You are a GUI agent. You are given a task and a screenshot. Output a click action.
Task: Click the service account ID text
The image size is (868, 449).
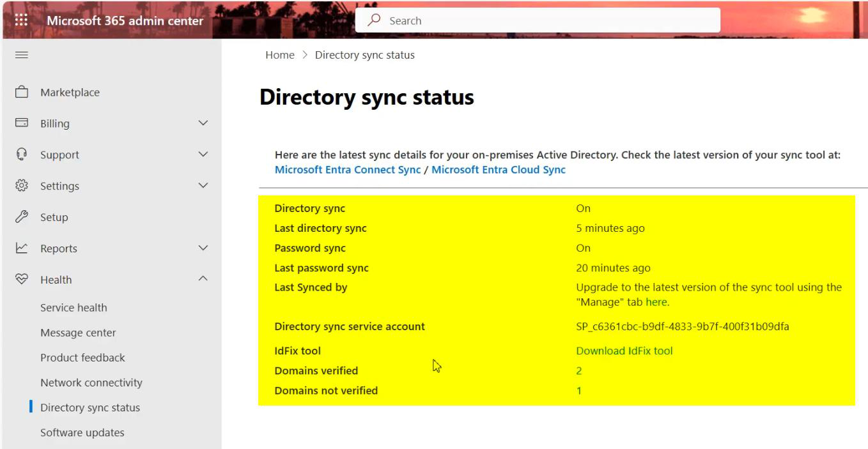(x=683, y=326)
